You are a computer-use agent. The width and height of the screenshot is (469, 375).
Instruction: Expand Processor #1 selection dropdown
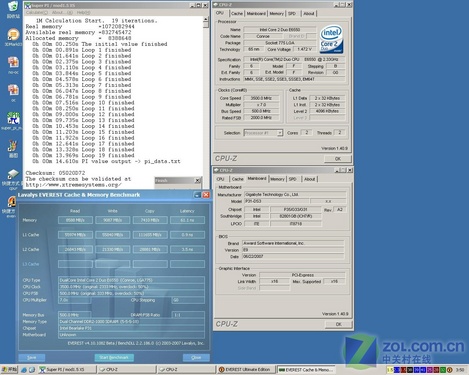coord(280,133)
